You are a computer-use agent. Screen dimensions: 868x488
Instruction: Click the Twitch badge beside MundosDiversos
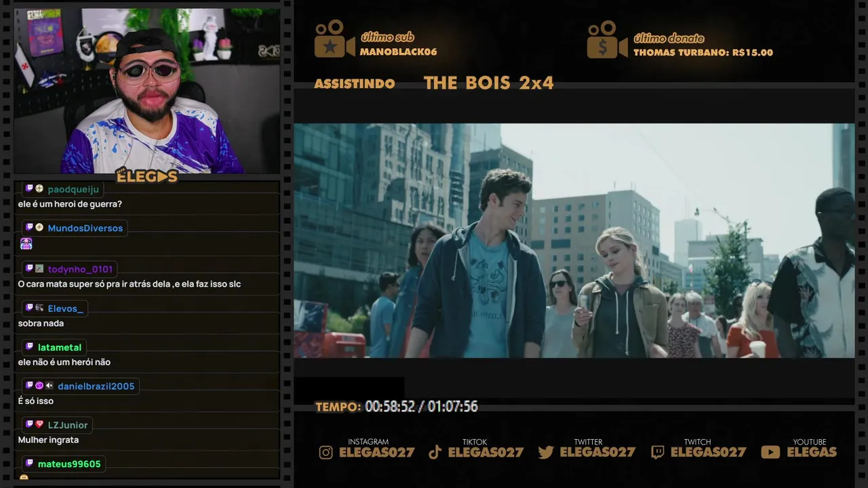pos(29,228)
